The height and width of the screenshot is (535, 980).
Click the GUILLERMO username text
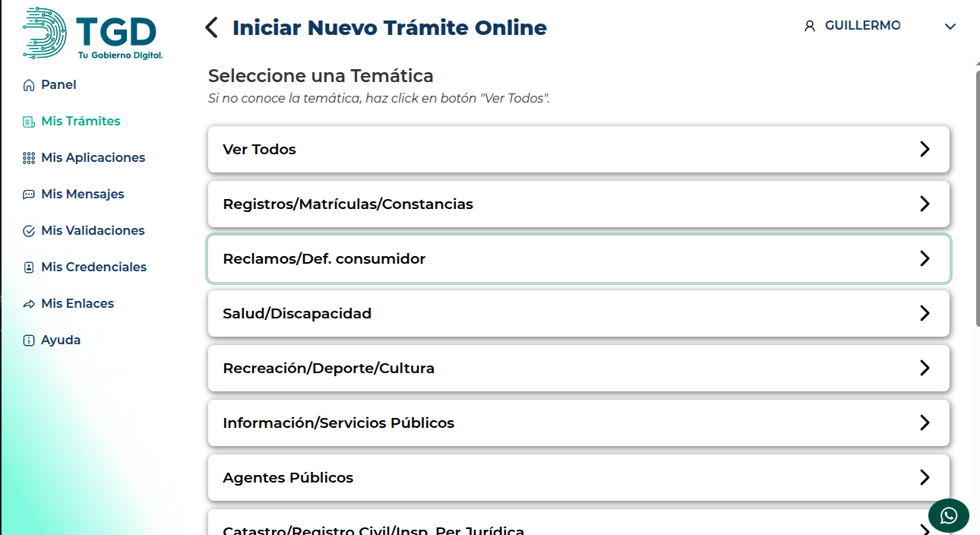(863, 26)
